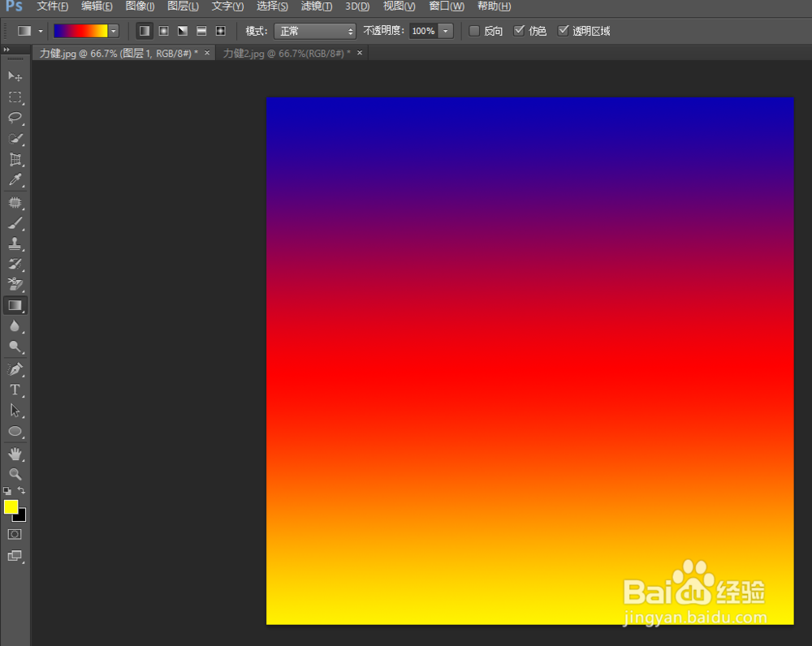Image resolution: width=812 pixels, height=646 pixels.
Task: Select the Healing Brush tool
Action: tap(15, 202)
